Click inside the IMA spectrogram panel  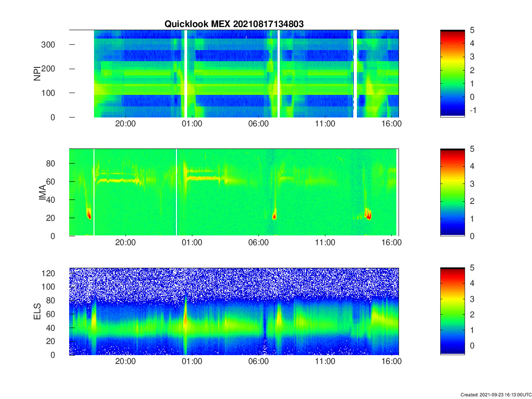tap(234, 192)
